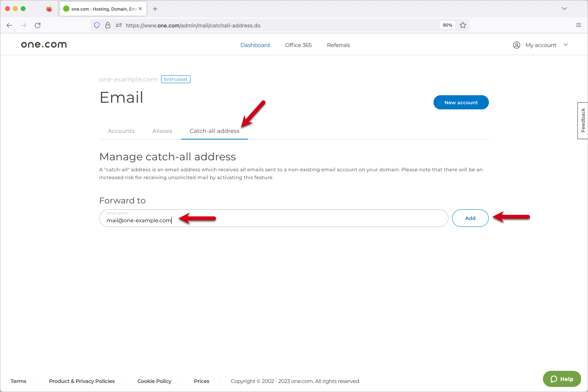Open Firefox hamburger menu
The width and height of the screenshot is (588, 392).
pos(579,25)
